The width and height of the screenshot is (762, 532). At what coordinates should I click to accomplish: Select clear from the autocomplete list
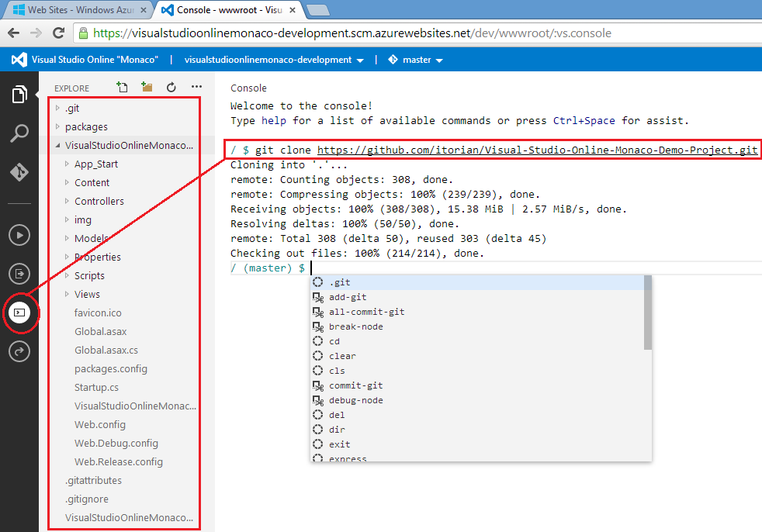click(x=341, y=355)
